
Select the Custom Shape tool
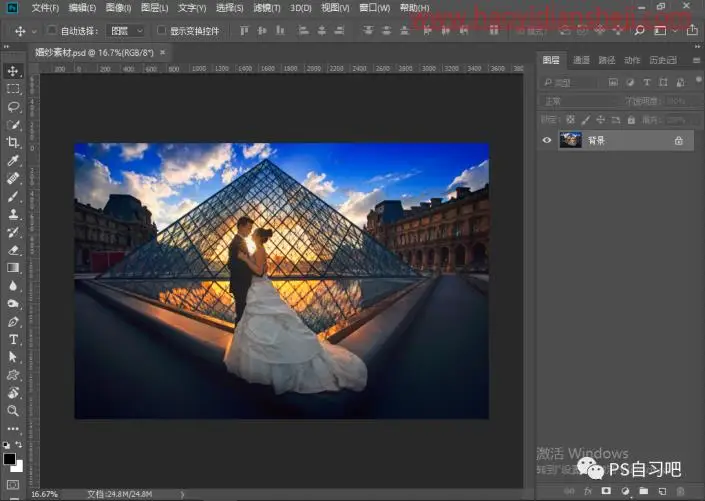tap(13, 375)
